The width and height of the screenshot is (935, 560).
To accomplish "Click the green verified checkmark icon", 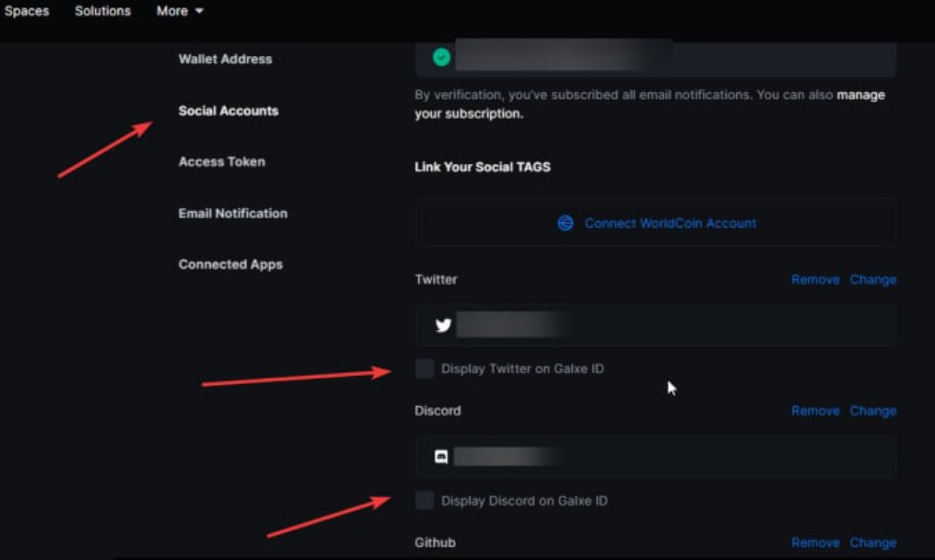I will click(441, 57).
